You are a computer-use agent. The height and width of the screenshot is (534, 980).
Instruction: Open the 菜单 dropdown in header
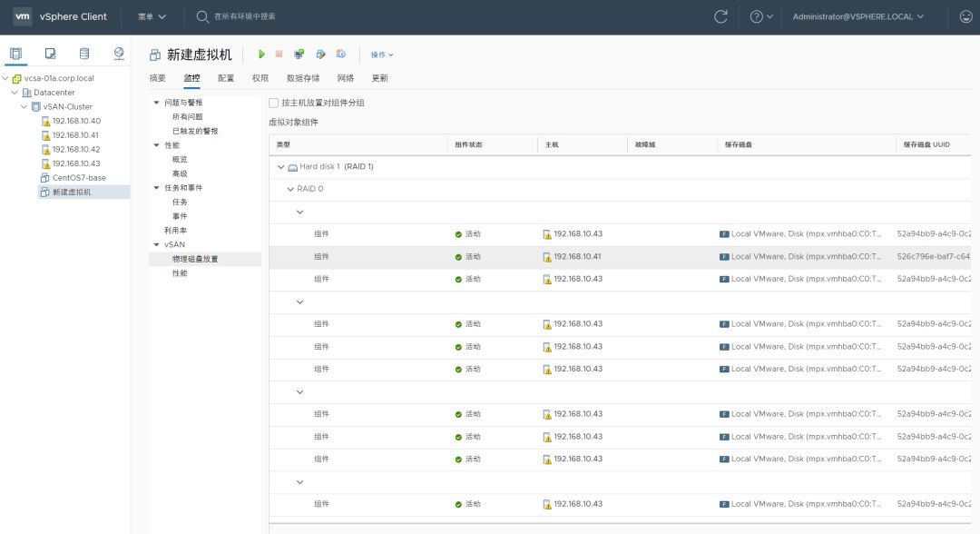pyautogui.click(x=152, y=17)
